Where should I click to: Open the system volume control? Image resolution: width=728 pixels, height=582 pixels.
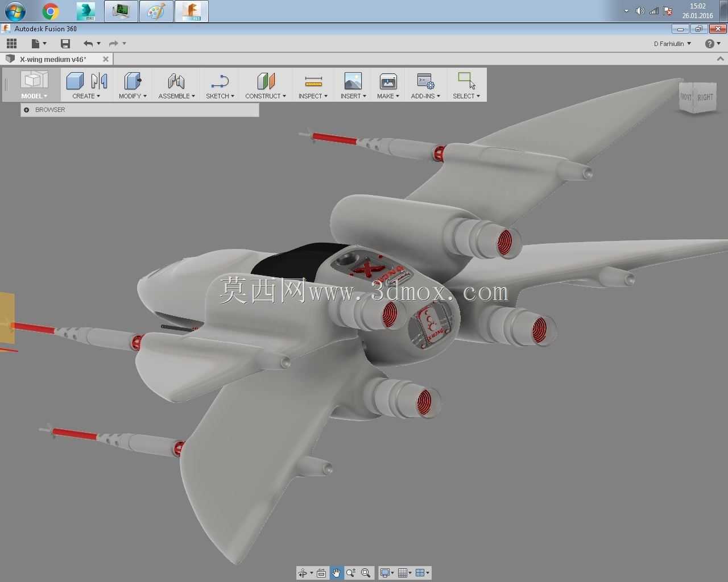coord(640,11)
